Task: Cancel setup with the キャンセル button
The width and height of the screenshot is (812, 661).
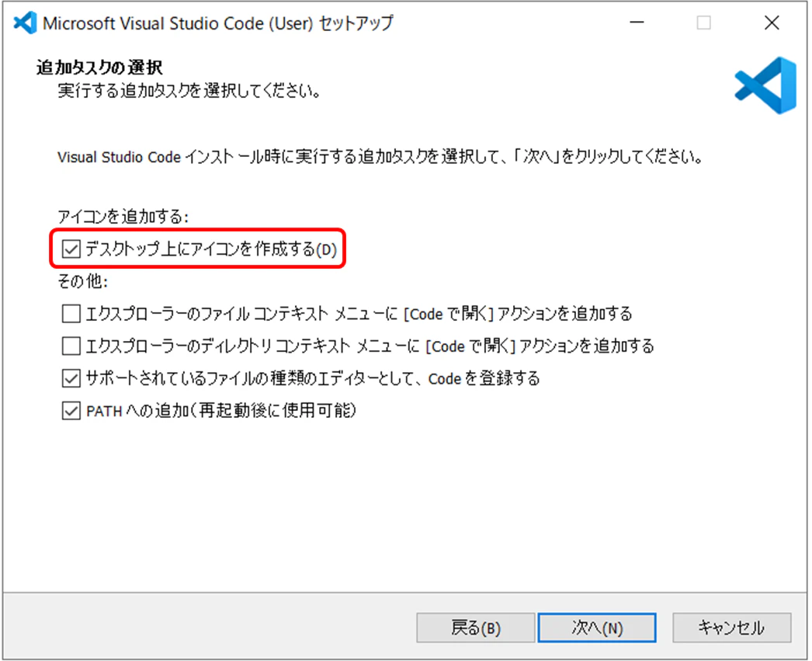Action: coord(732,628)
